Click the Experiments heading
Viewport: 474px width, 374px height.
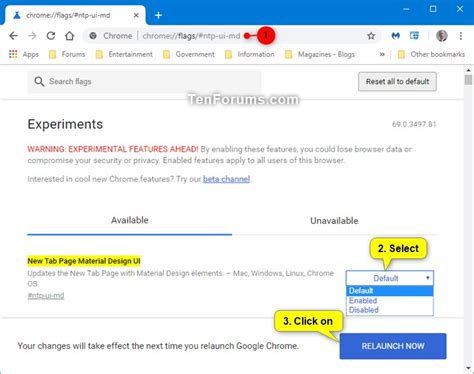point(65,124)
